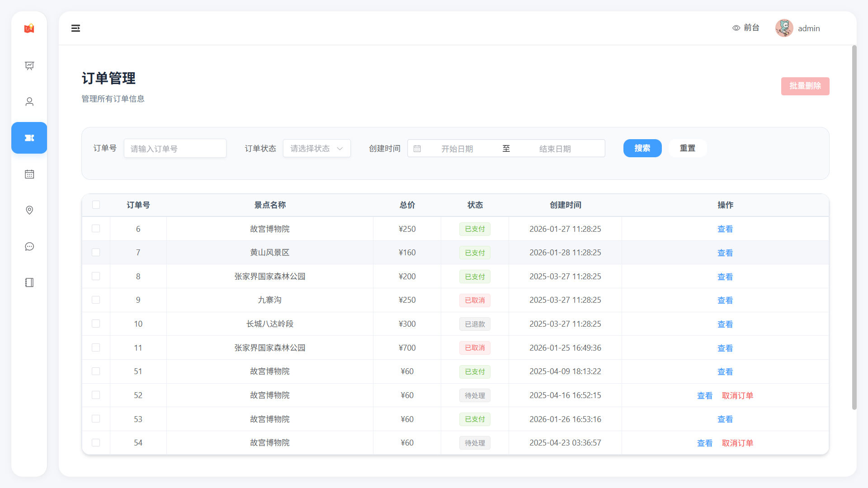Open the 开始日期 start date picker
Screen dimensions: 868x488
coord(457,149)
